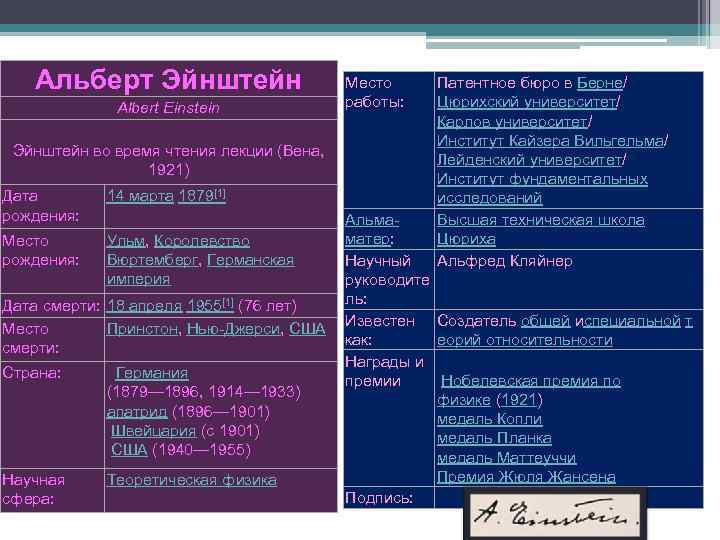
Task: Follow the 'Берне' link
Action: click(600, 83)
